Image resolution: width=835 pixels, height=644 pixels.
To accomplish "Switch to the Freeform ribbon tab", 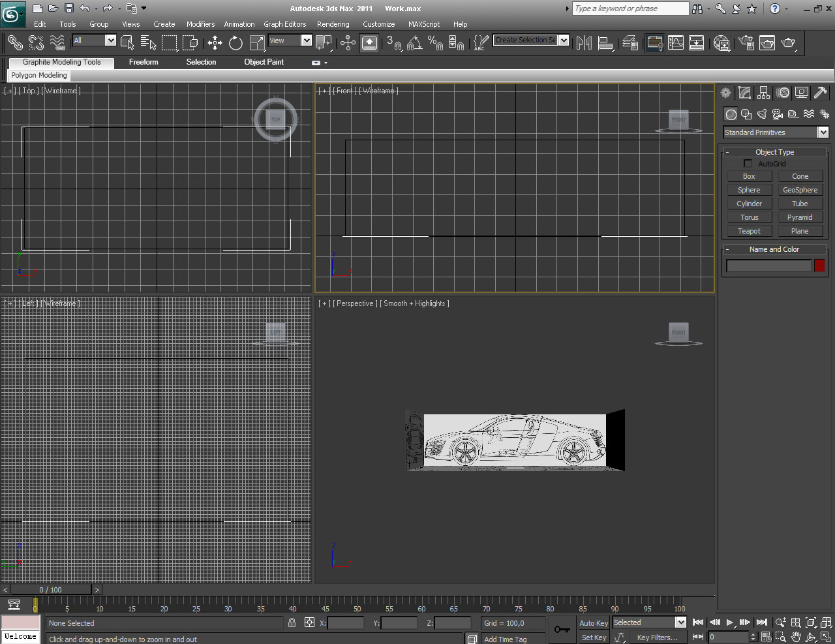I will click(x=144, y=62).
